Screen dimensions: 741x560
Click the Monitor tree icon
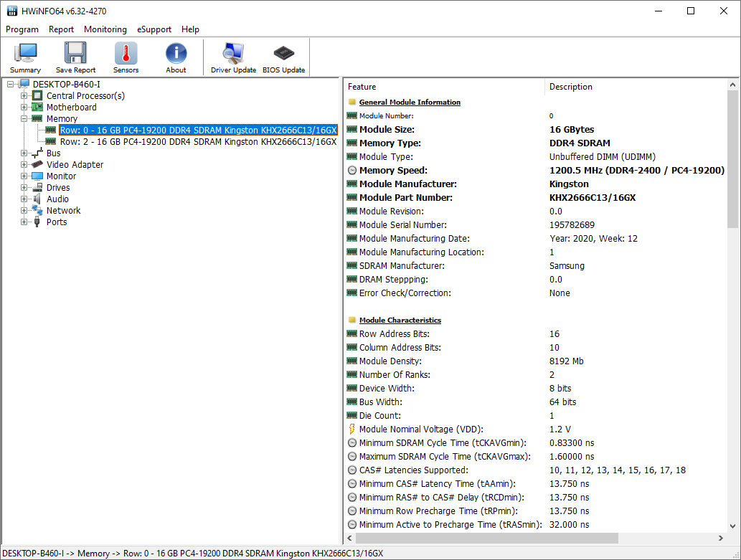click(x=37, y=176)
